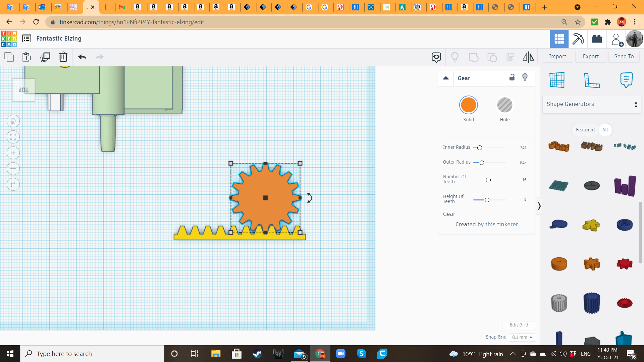Open the Notes tool
Viewport: 644px width, 362px height.
point(626,80)
